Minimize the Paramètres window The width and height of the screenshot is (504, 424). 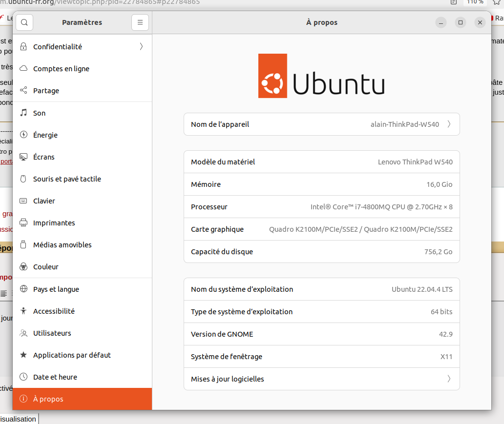point(441,22)
